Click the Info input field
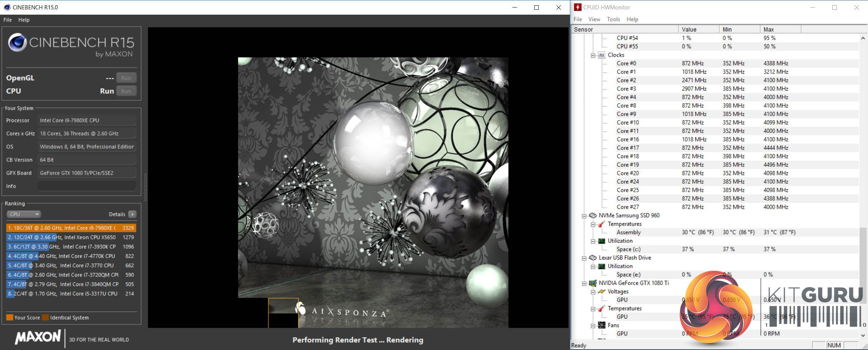 (x=87, y=186)
